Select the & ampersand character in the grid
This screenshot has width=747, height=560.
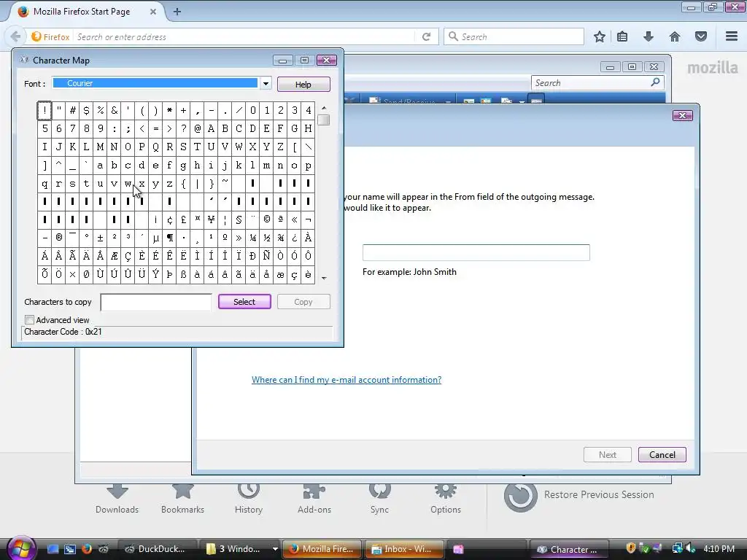(115, 111)
